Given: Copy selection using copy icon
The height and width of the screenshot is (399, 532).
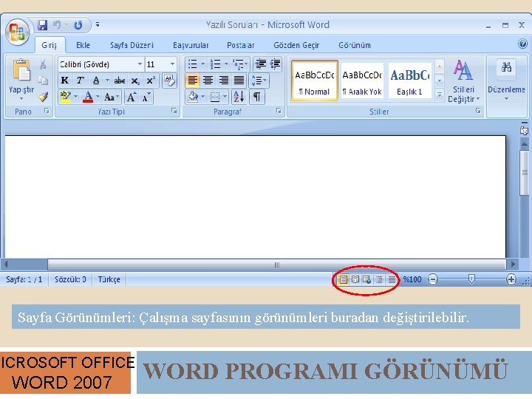Looking at the screenshot, I should click(x=43, y=81).
